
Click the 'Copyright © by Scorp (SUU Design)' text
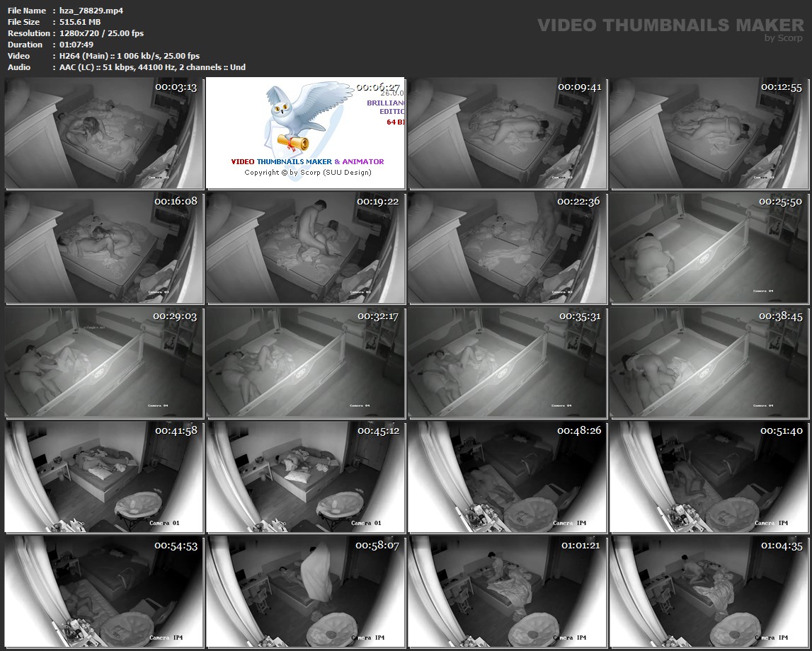[307, 172]
